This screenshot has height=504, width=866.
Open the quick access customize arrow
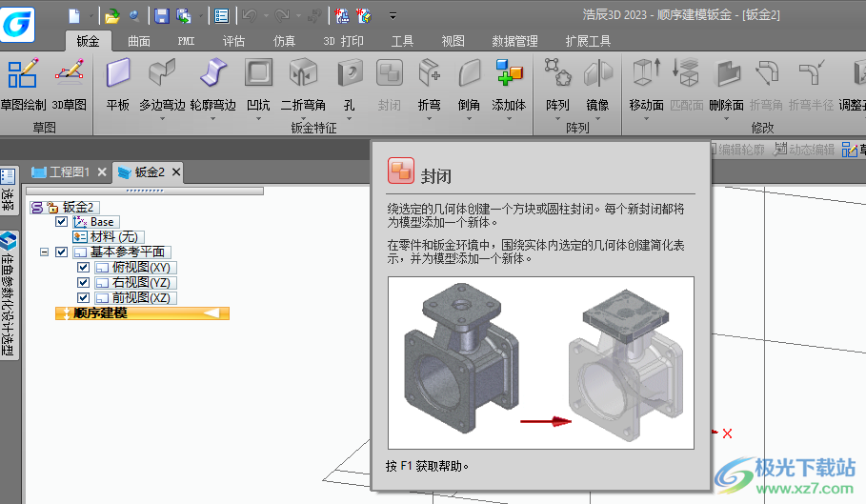pyautogui.click(x=393, y=16)
